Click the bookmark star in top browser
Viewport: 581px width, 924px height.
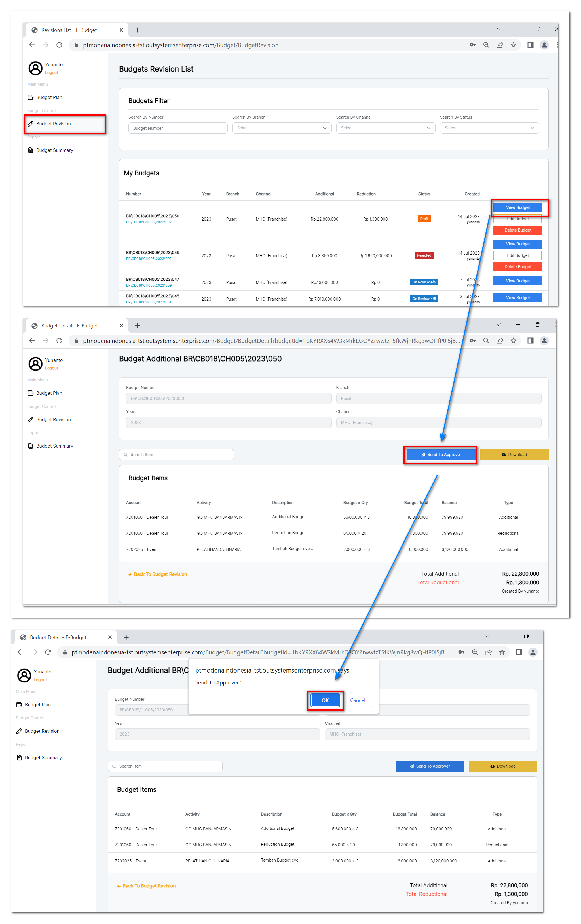pos(513,45)
